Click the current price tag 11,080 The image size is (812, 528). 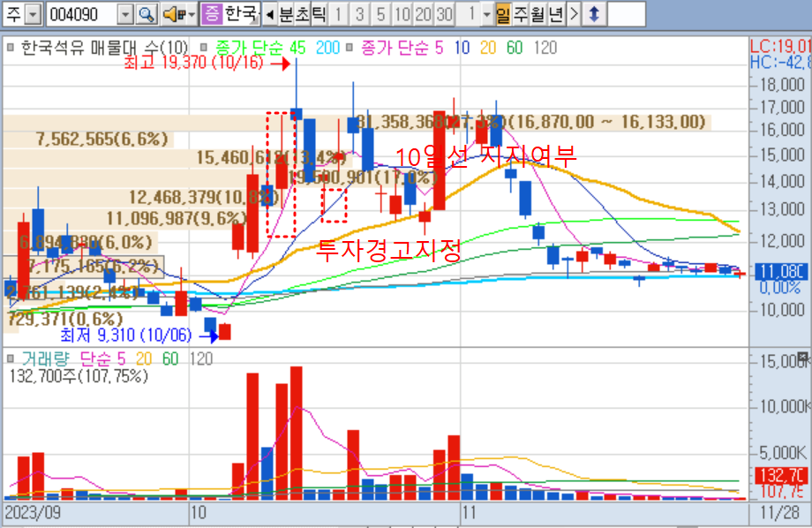pyautogui.click(x=781, y=272)
